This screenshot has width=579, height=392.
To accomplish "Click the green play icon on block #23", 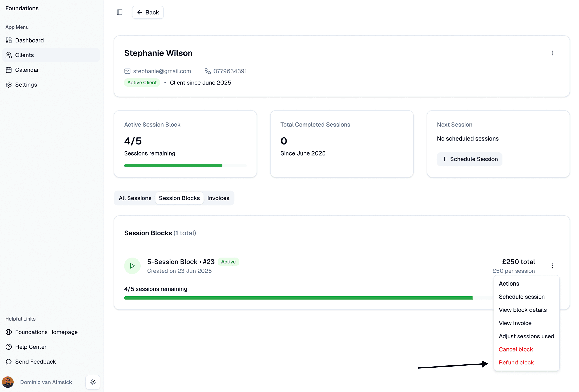I will tap(132, 266).
